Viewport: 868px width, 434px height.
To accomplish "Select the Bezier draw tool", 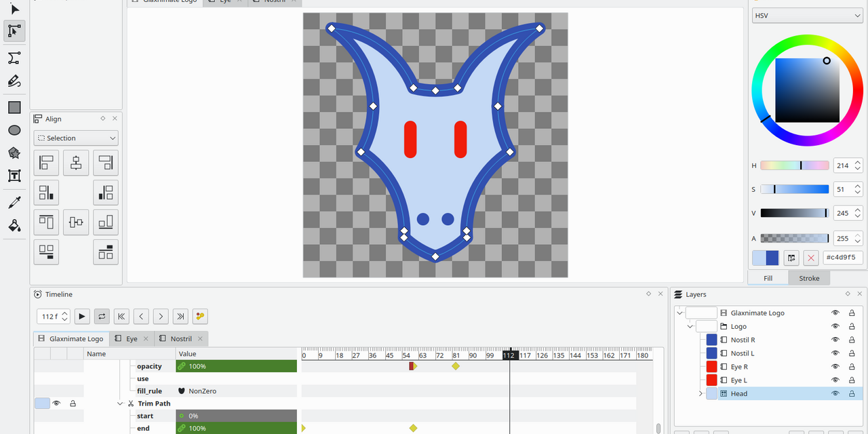I will (14, 58).
